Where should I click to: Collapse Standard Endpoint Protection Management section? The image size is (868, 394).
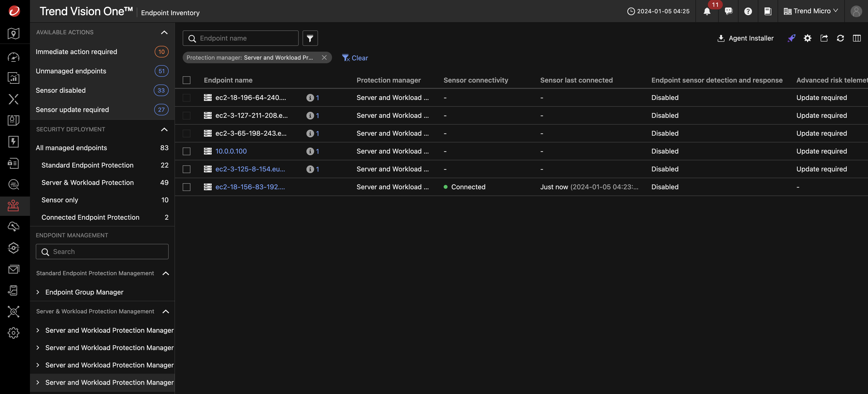click(166, 273)
